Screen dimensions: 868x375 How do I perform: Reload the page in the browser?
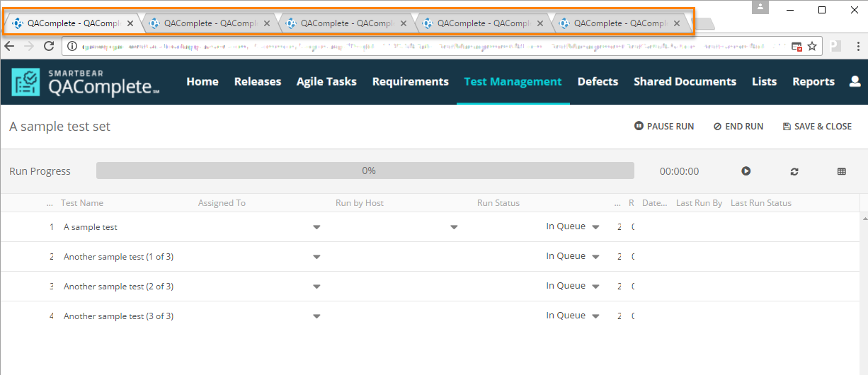pyautogui.click(x=49, y=46)
